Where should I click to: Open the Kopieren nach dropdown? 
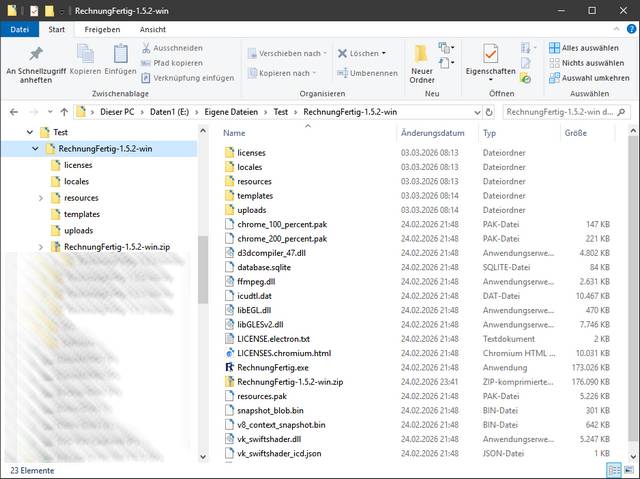coord(287,73)
